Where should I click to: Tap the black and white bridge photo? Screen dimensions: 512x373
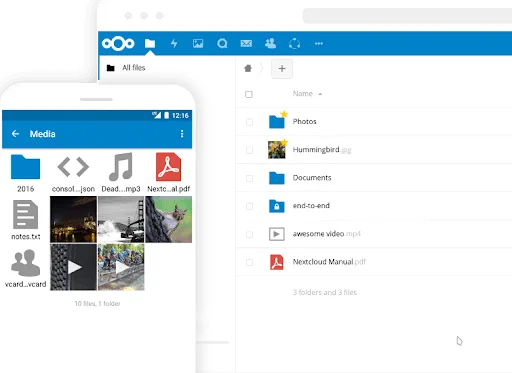121,219
